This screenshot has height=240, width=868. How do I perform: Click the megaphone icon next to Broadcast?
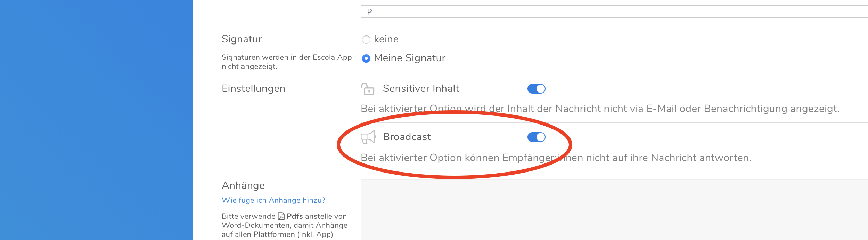368,137
